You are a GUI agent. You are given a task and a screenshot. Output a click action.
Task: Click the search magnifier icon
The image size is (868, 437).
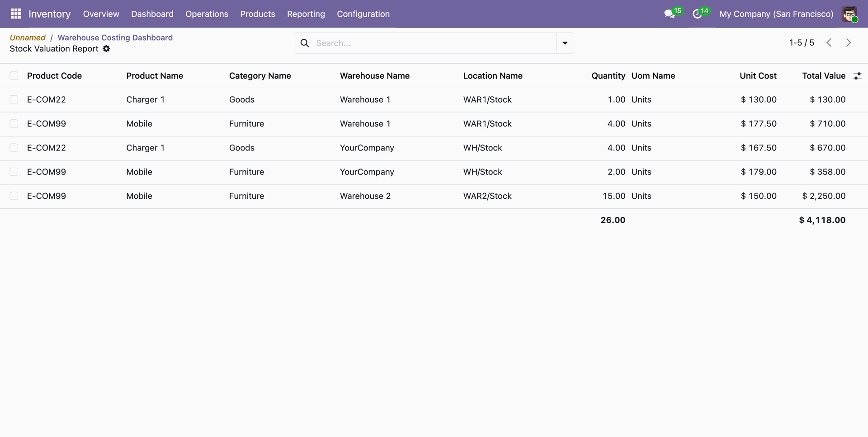305,43
